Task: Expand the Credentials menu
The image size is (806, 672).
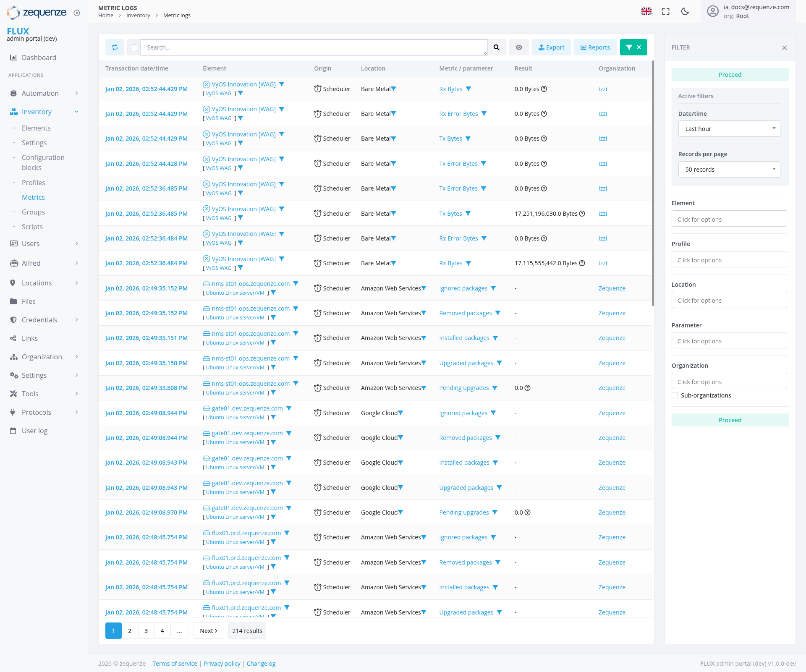Action: (x=44, y=320)
